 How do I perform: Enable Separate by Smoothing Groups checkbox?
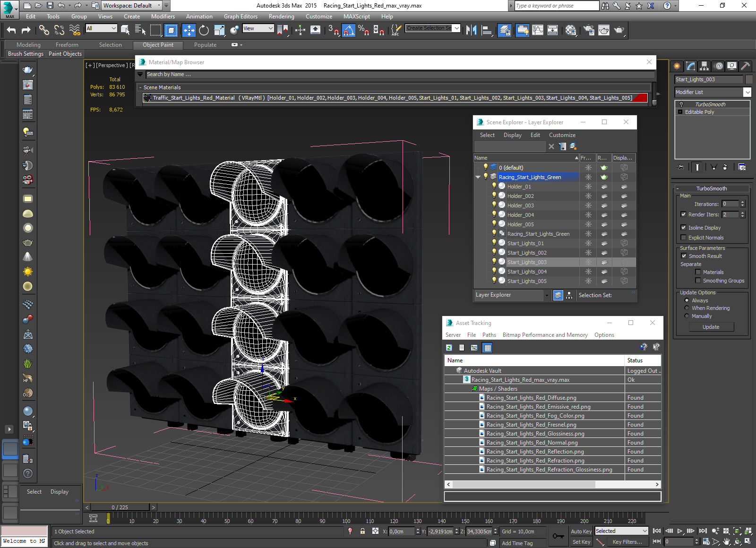698,280
